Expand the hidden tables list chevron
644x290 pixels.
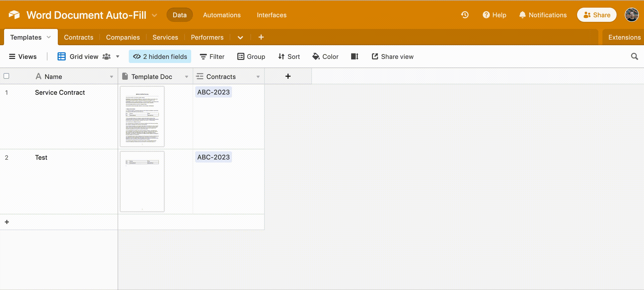(240, 38)
